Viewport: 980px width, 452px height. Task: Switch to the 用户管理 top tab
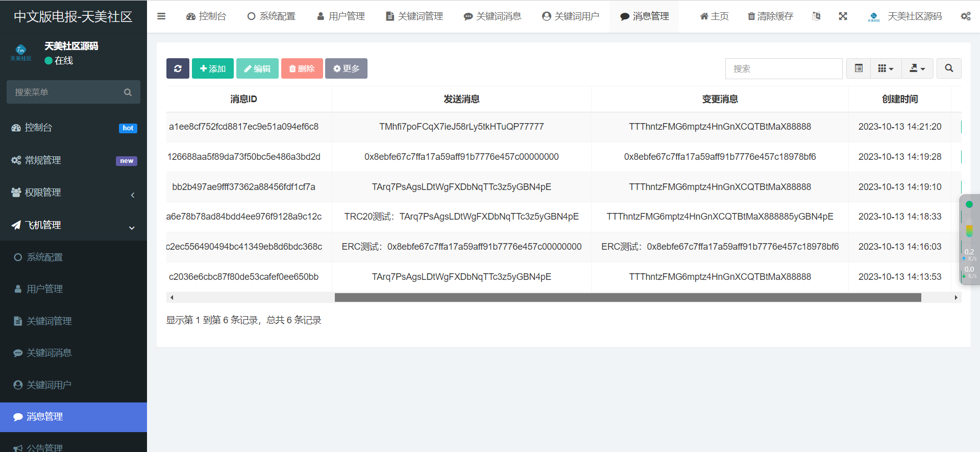340,16
